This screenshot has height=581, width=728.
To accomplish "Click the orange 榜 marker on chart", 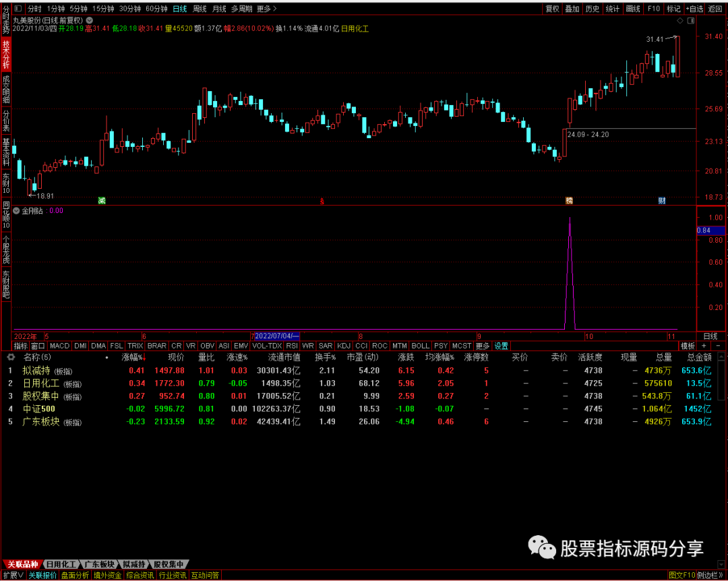I will tap(569, 201).
